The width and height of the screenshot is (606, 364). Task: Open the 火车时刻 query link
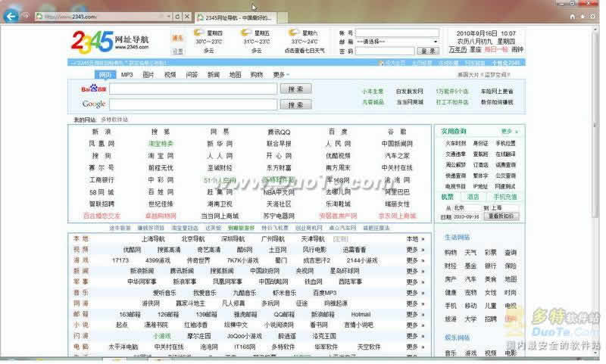pyautogui.click(x=455, y=143)
